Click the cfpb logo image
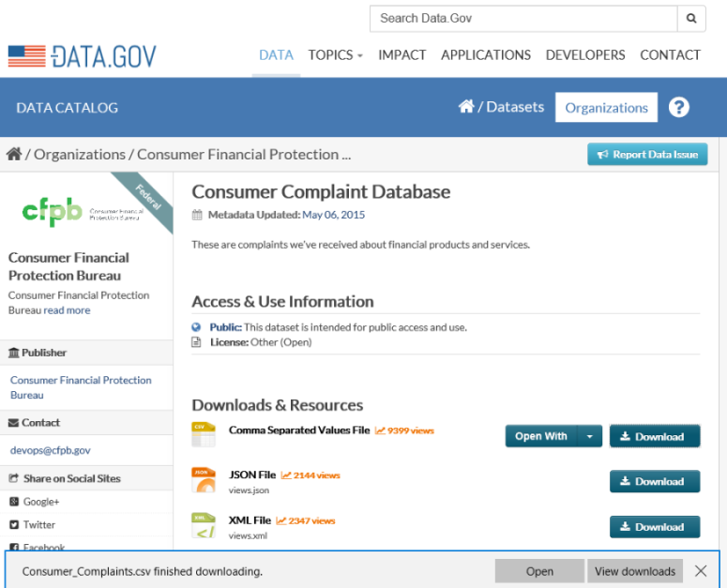Screen dimensions: 727x588 pos(83,212)
